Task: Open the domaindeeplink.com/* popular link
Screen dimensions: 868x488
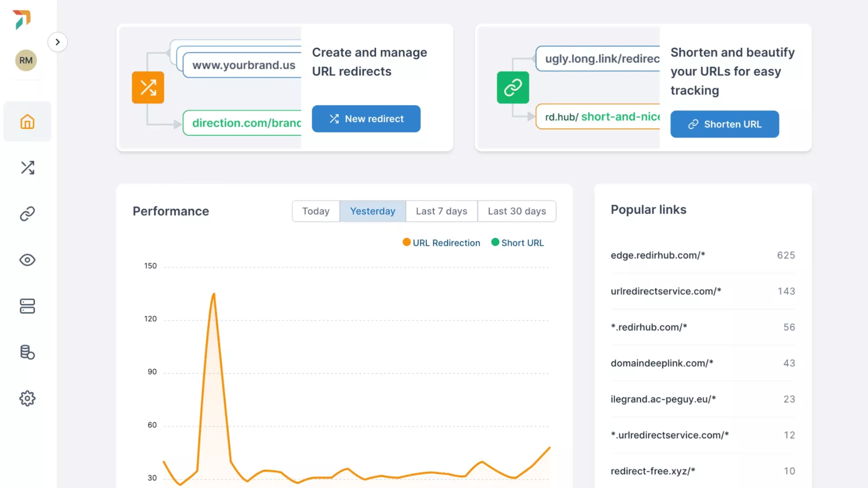Action: click(x=662, y=363)
